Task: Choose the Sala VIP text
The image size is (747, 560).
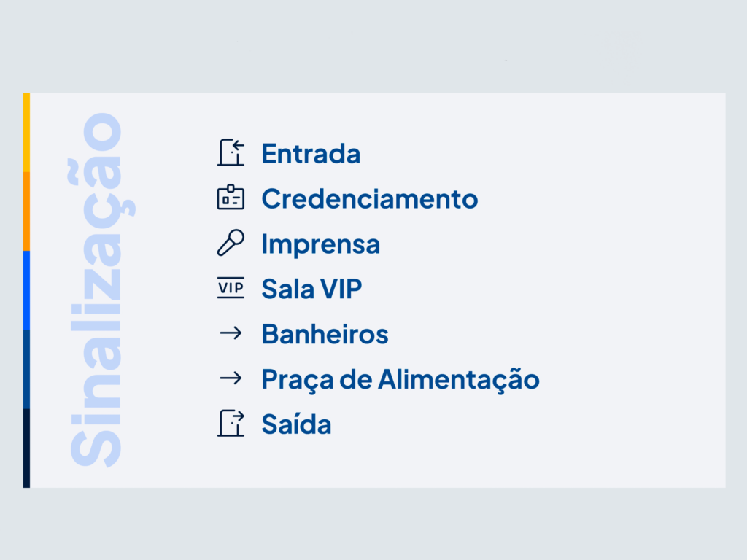Action: (x=312, y=289)
